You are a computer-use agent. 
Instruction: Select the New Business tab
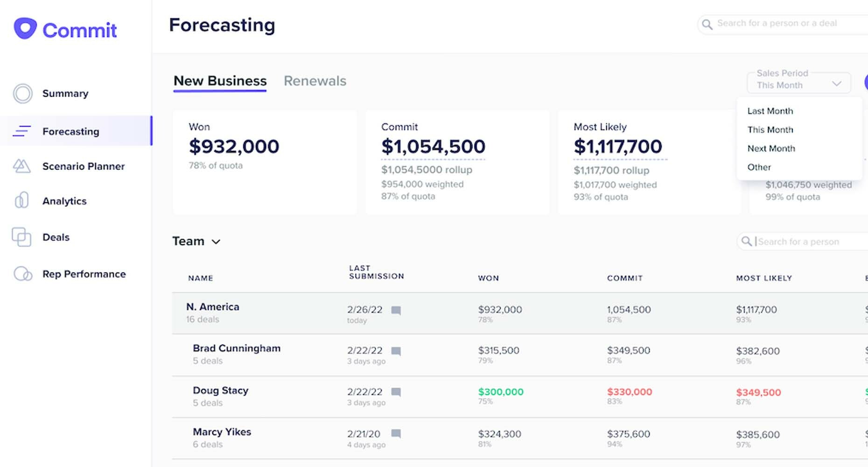(219, 81)
